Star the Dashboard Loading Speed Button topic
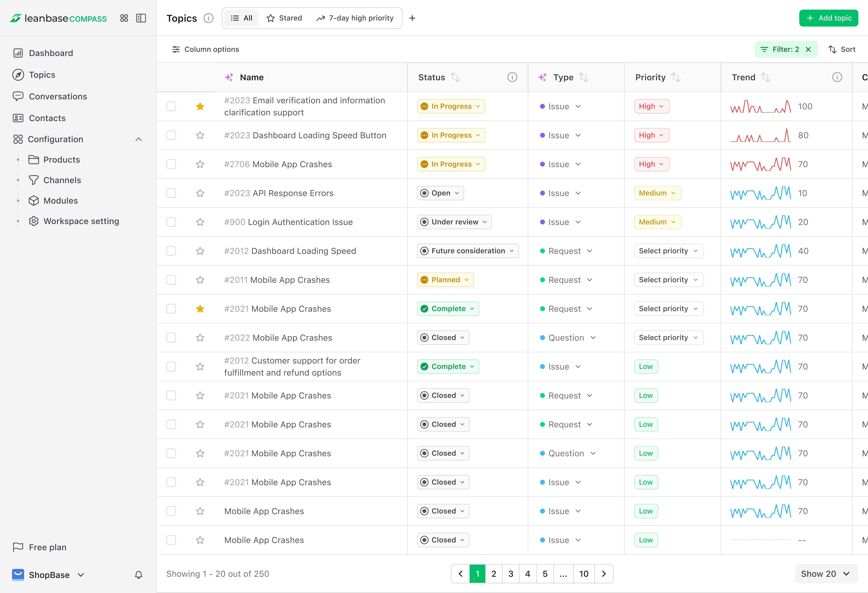The image size is (868, 593). (200, 135)
